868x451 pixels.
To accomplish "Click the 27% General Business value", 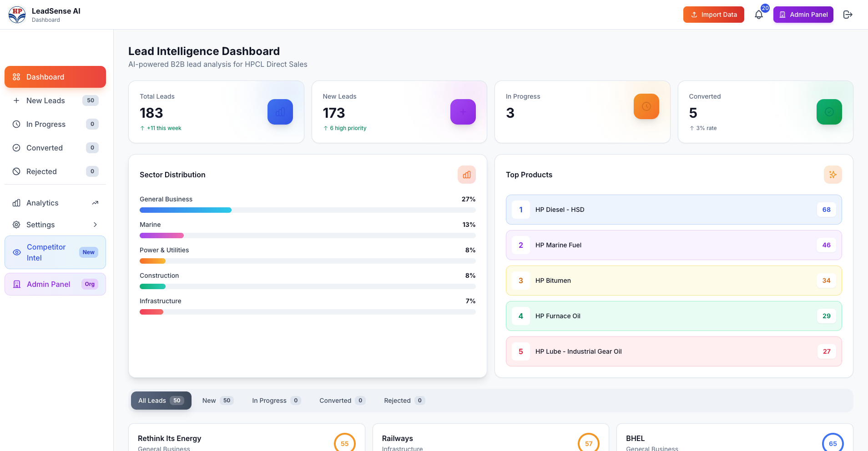I will (469, 199).
